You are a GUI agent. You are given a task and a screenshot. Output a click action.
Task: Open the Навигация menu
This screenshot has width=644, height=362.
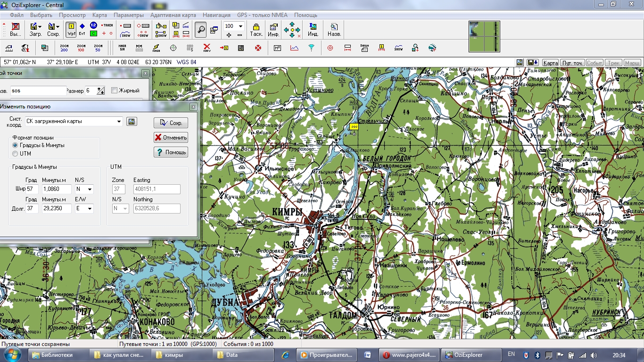coord(217,15)
